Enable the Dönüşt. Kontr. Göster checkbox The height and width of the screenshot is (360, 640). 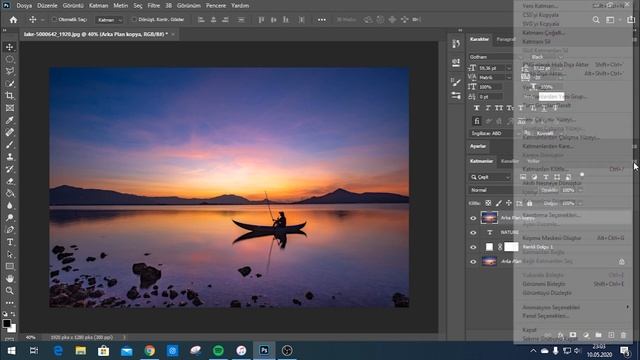click(x=133, y=20)
